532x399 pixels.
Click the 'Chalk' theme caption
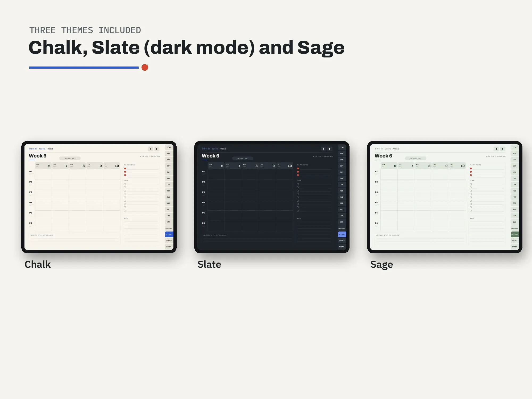pos(38,264)
